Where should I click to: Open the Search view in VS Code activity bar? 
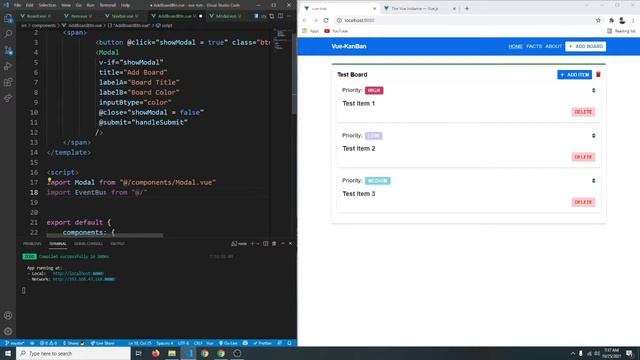point(8,34)
